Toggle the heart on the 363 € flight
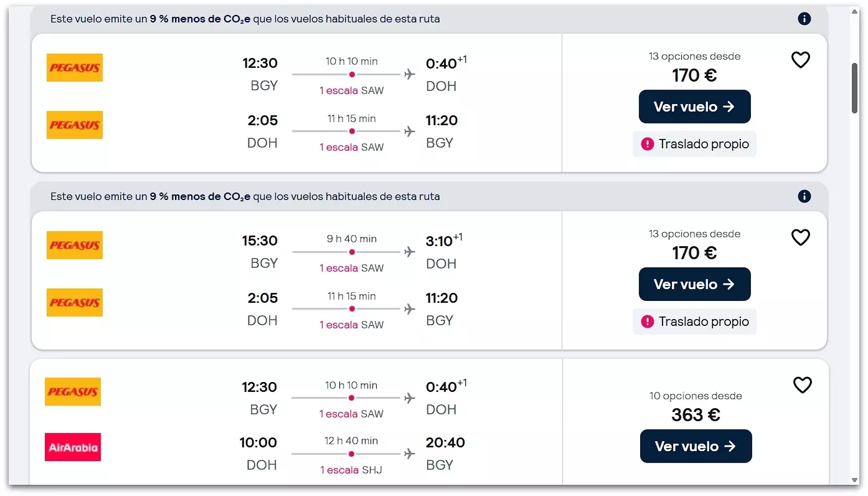This screenshot has width=868, height=496. [x=802, y=385]
